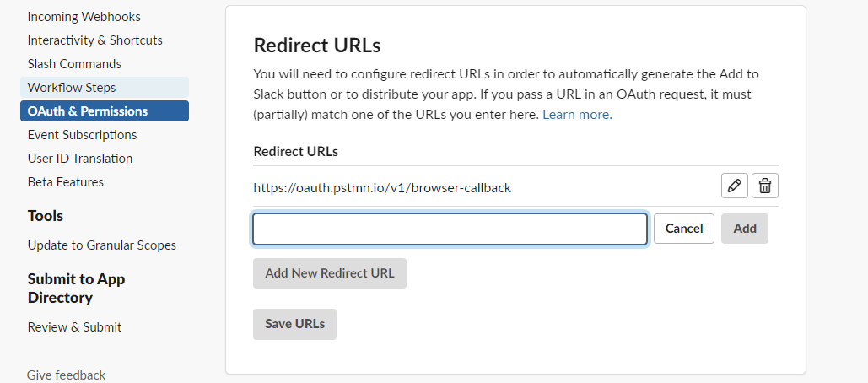This screenshot has height=383, width=868.
Task: Save the redirect URLs
Action: [x=294, y=324]
